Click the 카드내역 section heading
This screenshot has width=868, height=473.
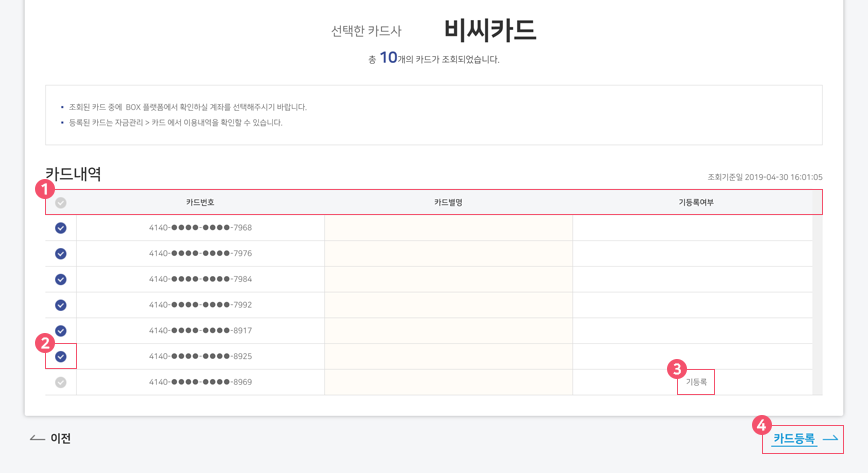click(73, 174)
